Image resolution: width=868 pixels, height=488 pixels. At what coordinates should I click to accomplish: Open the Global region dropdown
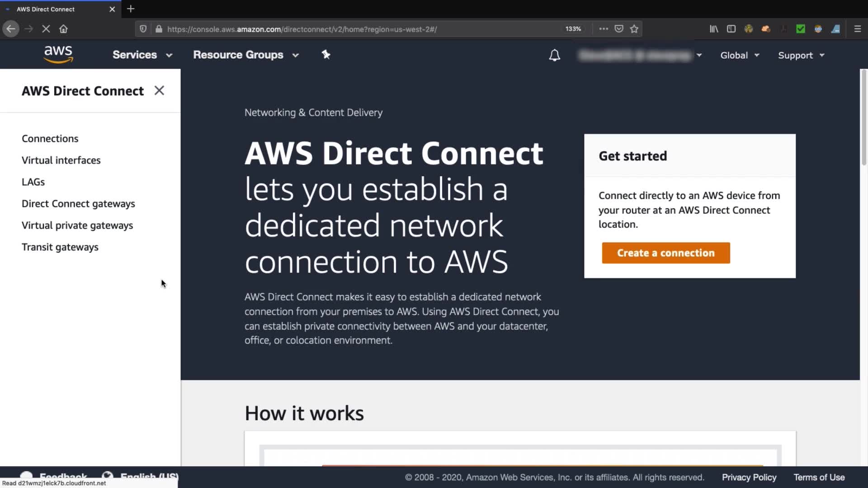739,55
